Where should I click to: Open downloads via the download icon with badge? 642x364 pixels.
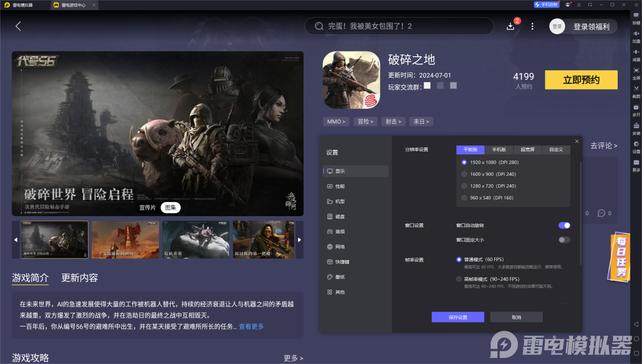tap(511, 26)
